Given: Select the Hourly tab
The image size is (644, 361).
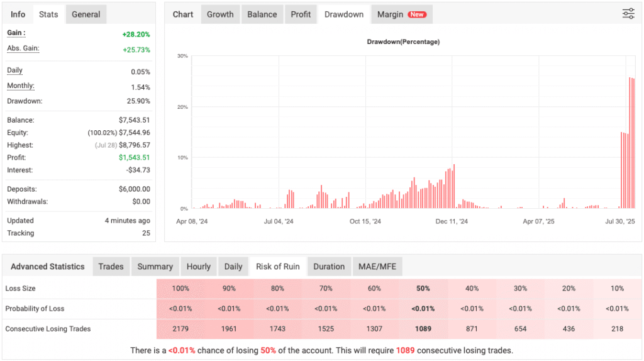Looking at the screenshot, I should click(x=198, y=267).
